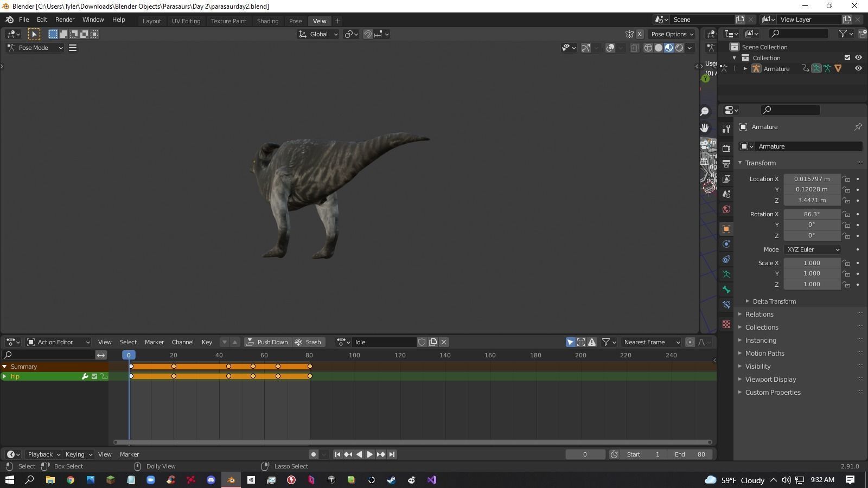Open the Render menu
The height and width of the screenshot is (488, 868).
click(x=65, y=19)
